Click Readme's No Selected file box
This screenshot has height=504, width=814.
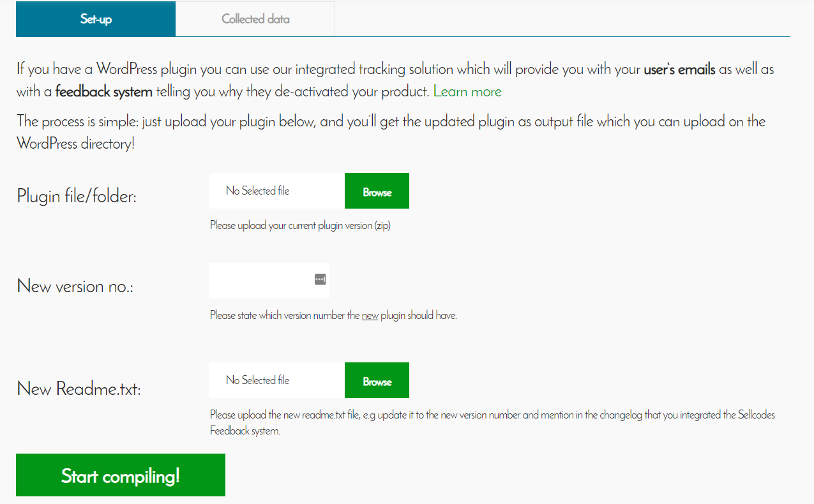[x=277, y=380]
